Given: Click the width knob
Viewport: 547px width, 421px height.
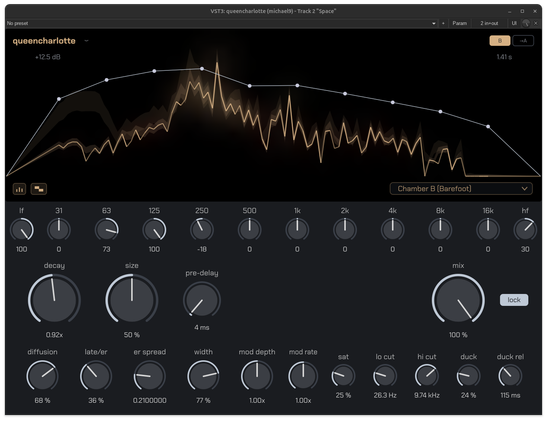Looking at the screenshot, I should (203, 376).
